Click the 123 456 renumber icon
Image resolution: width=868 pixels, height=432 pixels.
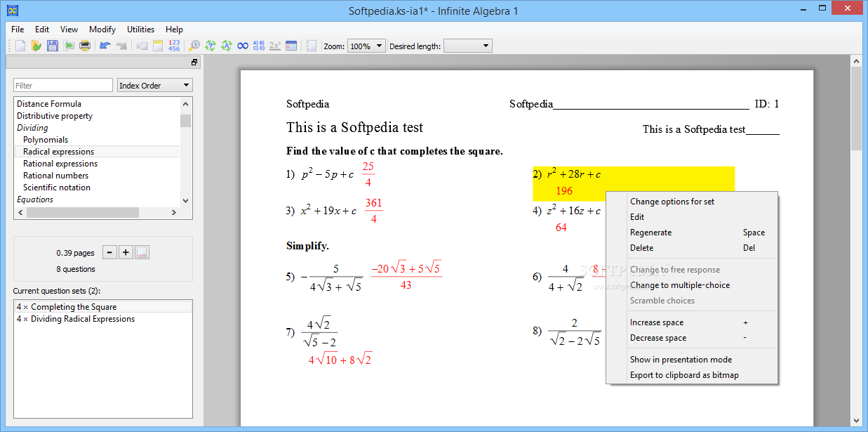tap(174, 46)
